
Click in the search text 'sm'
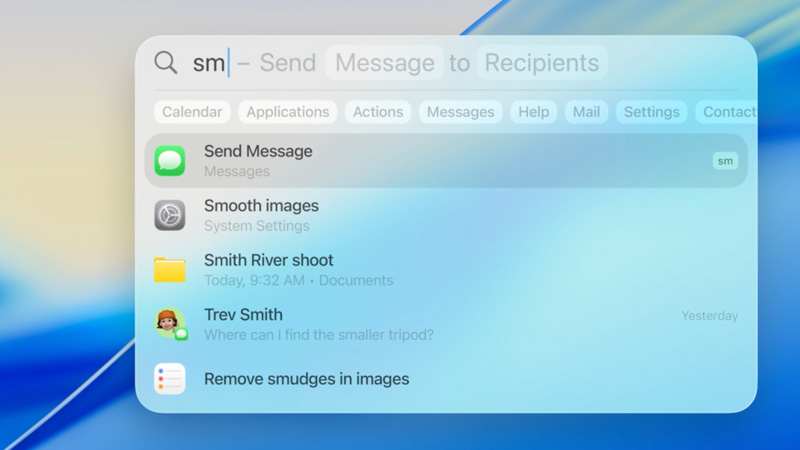pyautogui.click(x=209, y=63)
